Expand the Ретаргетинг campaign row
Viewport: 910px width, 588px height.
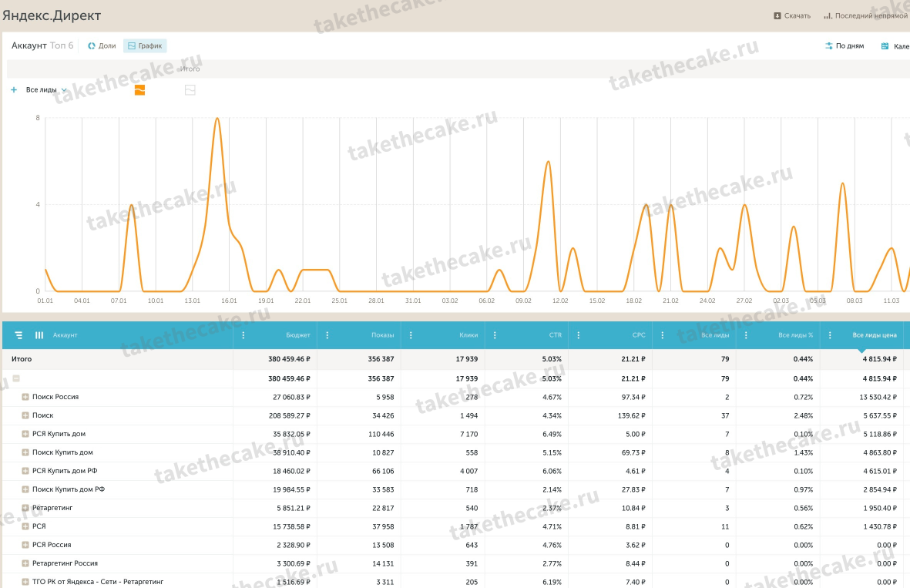pos(25,508)
